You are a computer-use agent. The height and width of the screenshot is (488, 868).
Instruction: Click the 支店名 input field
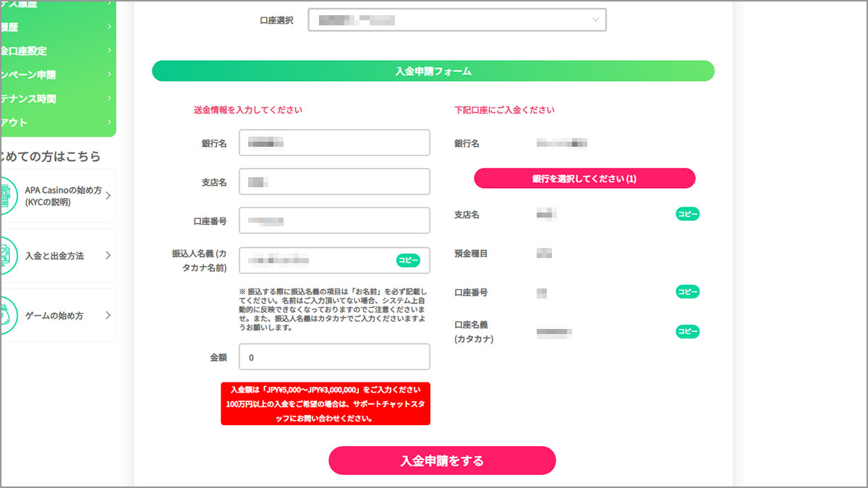point(334,182)
